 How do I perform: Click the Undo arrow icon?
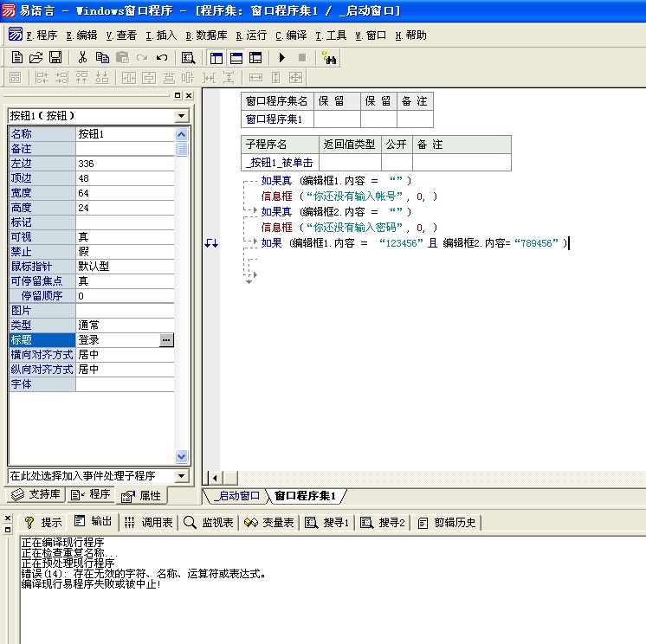pyautogui.click(x=161, y=58)
